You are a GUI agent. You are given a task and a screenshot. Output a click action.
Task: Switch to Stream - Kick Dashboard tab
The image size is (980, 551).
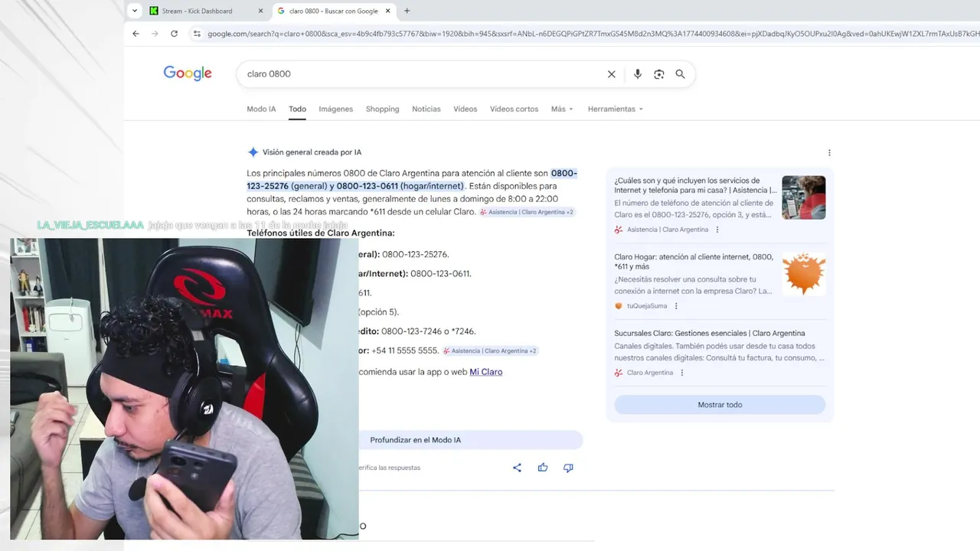click(x=197, y=11)
